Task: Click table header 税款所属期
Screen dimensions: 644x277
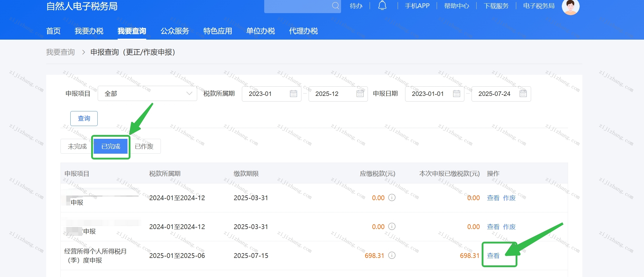Action: point(165,174)
